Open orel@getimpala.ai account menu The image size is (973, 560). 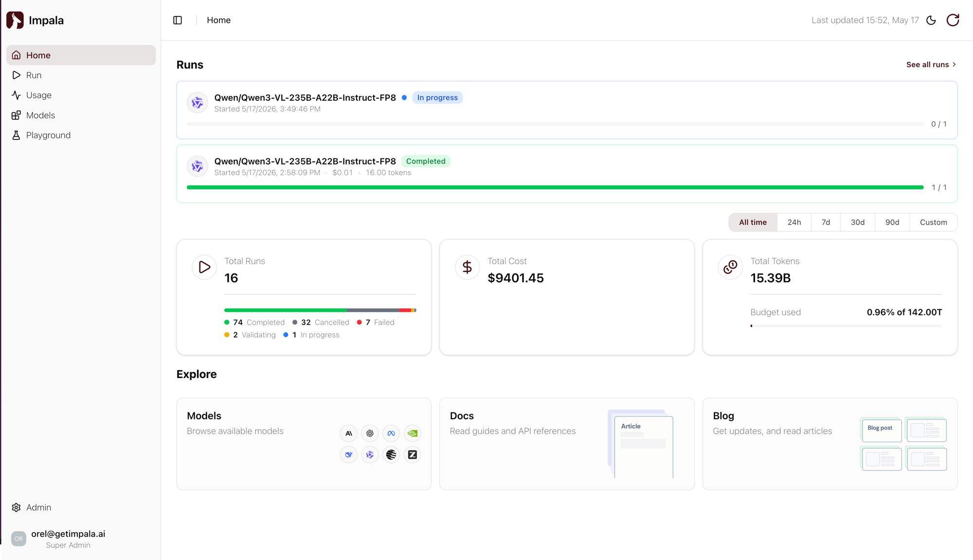[68, 539]
